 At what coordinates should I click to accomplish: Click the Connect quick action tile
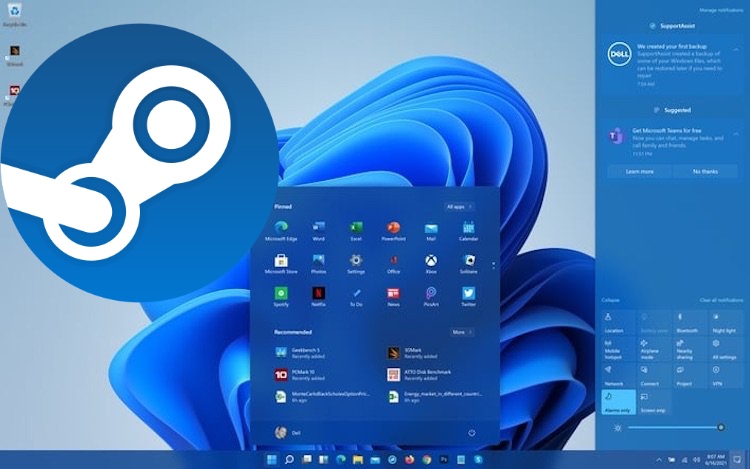(653, 376)
